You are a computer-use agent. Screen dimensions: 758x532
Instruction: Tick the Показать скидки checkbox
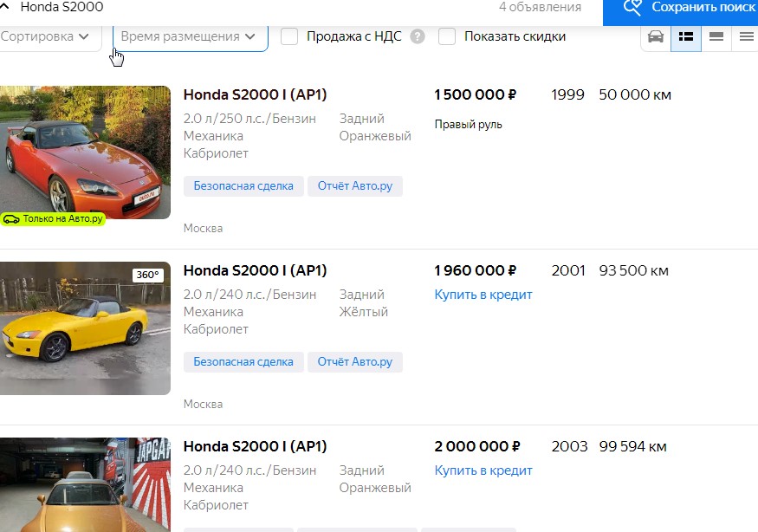click(x=447, y=36)
